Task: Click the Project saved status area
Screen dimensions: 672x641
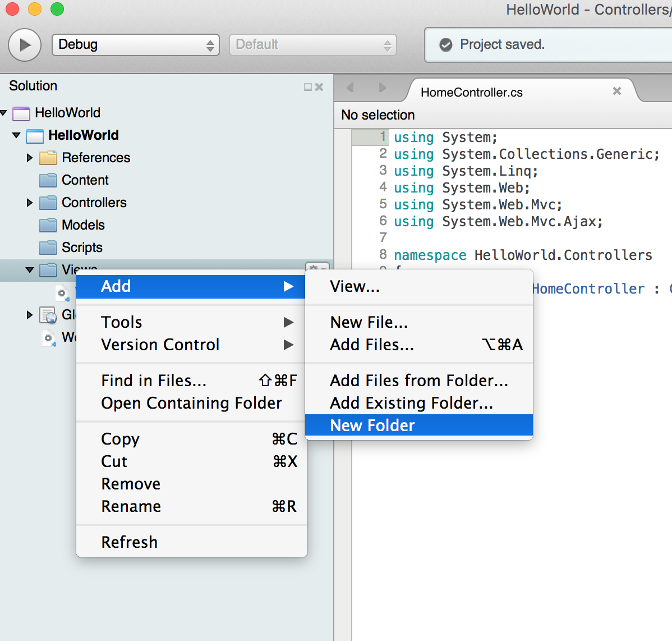Action: 548,44
